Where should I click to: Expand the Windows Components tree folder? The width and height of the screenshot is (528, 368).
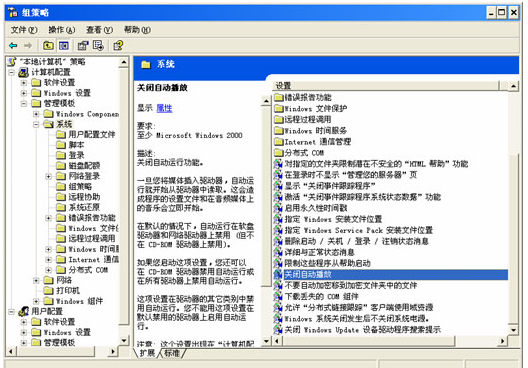tap(36, 114)
